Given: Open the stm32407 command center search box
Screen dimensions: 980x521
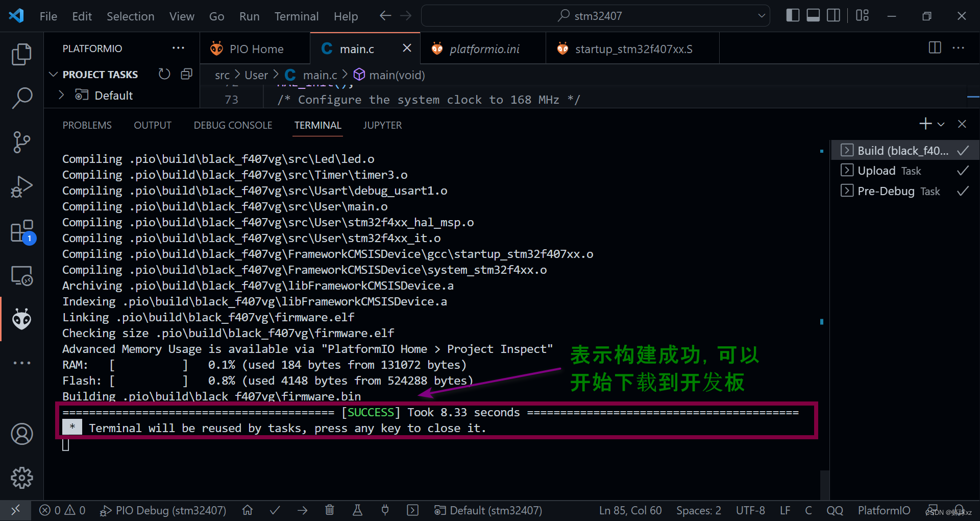Looking at the screenshot, I should tap(595, 16).
